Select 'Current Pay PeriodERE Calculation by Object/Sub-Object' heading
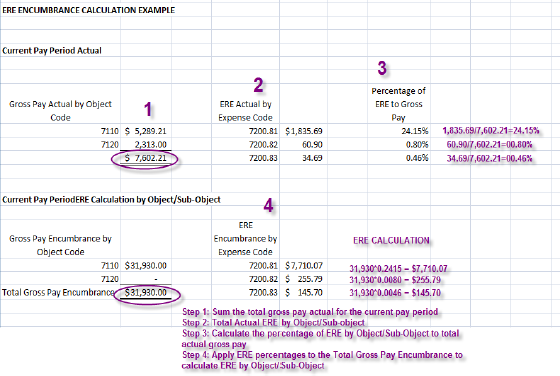 pyautogui.click(x=111, y=200)
